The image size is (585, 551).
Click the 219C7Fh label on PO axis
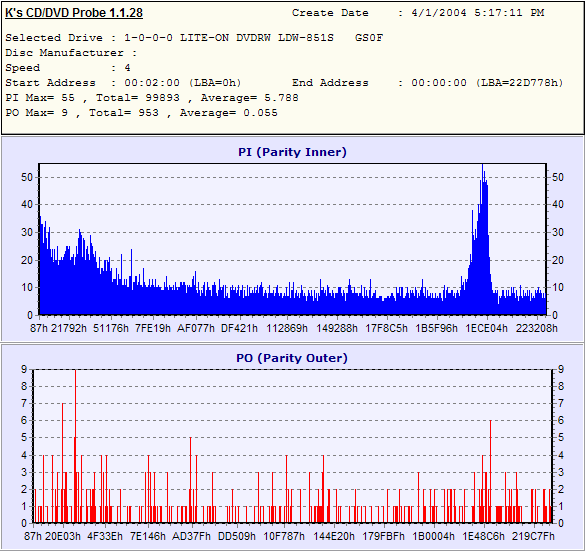533,536
